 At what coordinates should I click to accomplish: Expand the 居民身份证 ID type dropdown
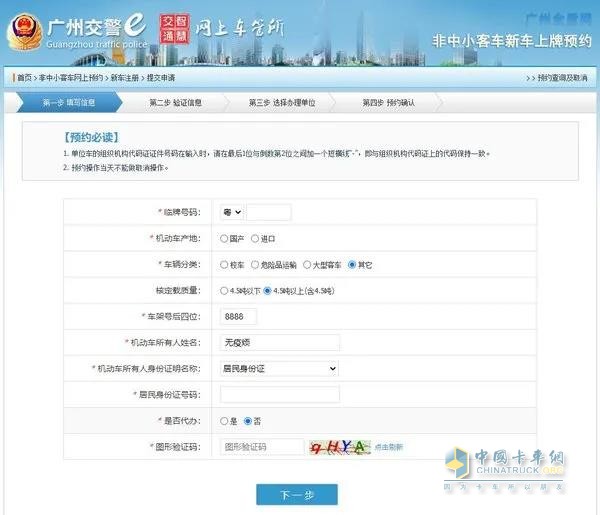[x=279, y=369]
